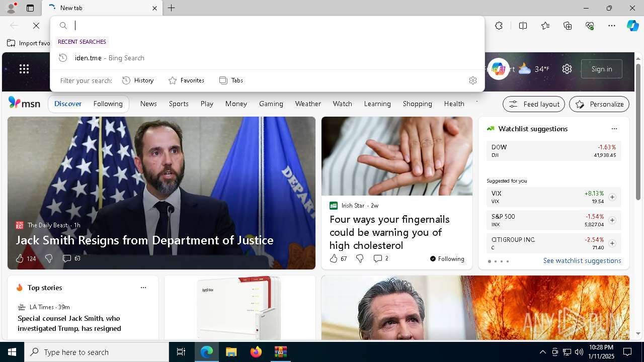Open the News category
The height and width of the screenshot is (362, 644).
point(148,104)
